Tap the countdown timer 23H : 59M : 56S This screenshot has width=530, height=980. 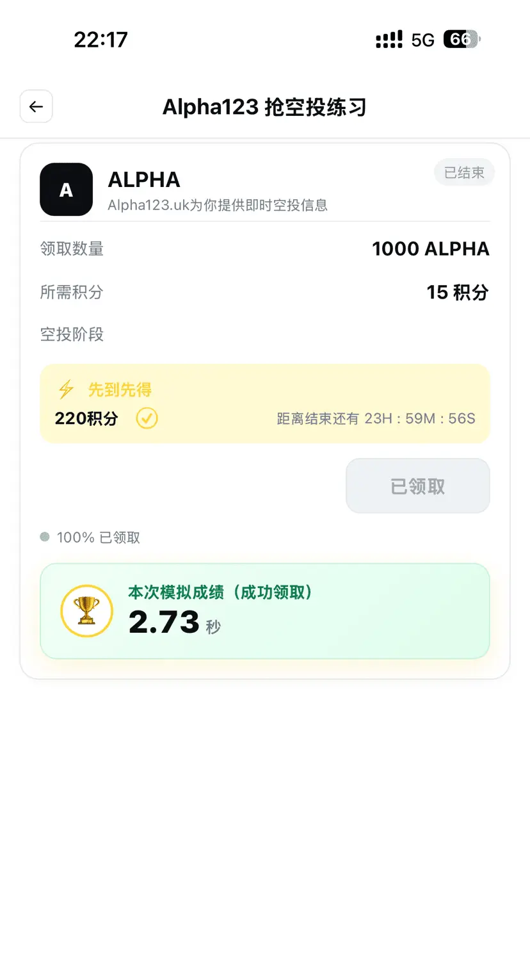click(420, 419)
